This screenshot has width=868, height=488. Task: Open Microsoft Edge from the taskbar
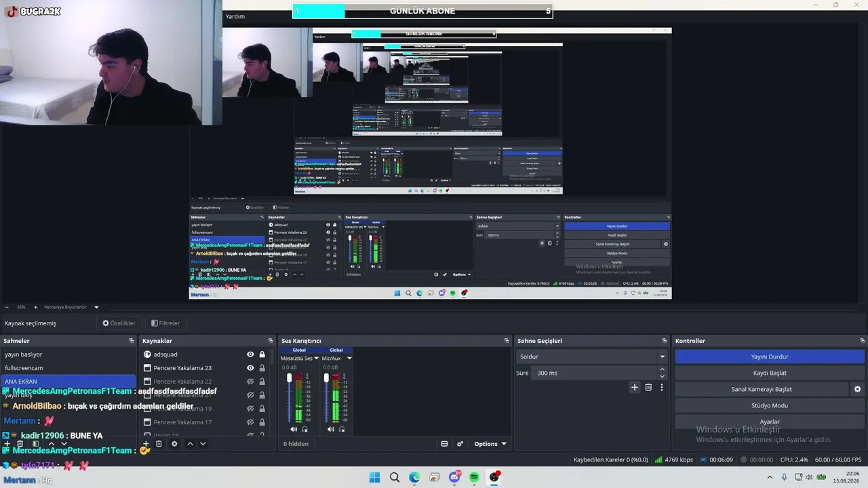414,478
